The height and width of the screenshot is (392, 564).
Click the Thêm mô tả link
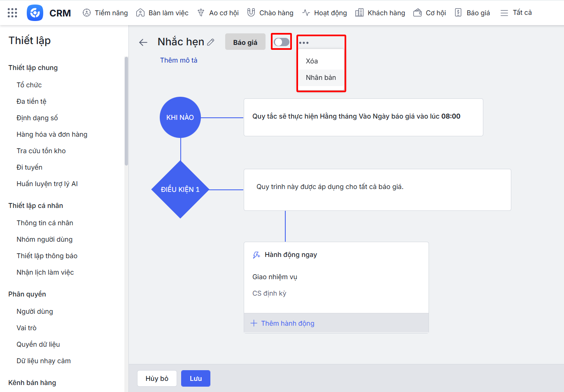point(179,60)
